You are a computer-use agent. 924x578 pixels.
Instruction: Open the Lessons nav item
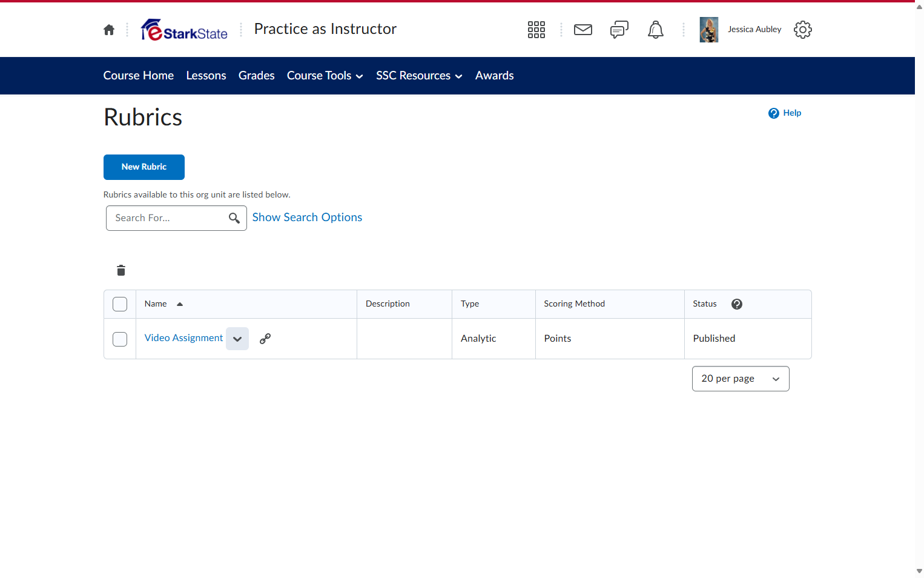(x=206, y=76)
